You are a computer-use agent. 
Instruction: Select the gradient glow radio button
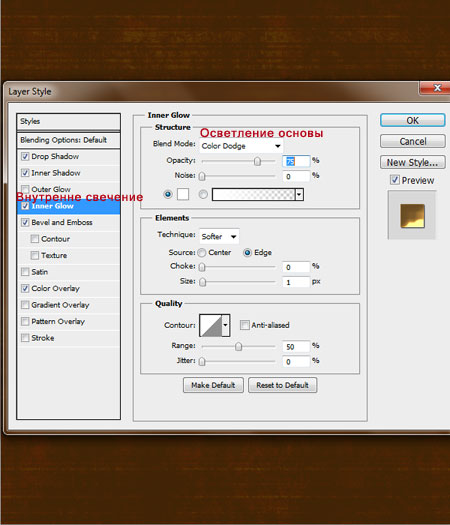(x=203, y=194)
